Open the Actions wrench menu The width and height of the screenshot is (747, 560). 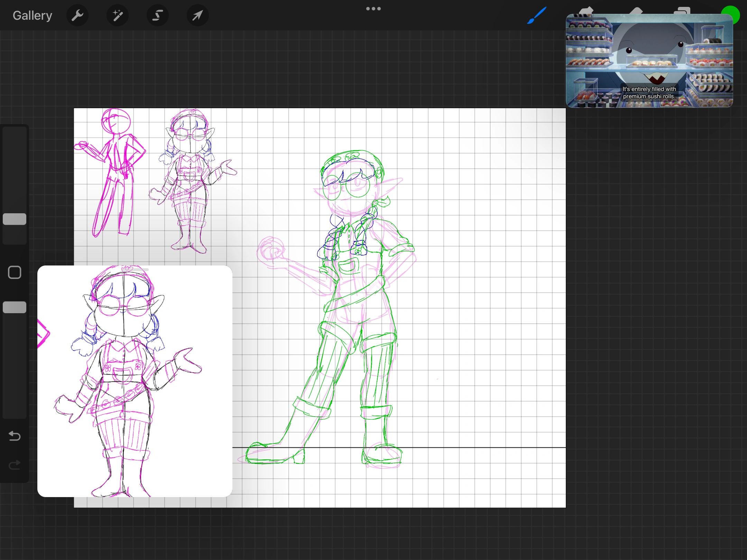77,15
